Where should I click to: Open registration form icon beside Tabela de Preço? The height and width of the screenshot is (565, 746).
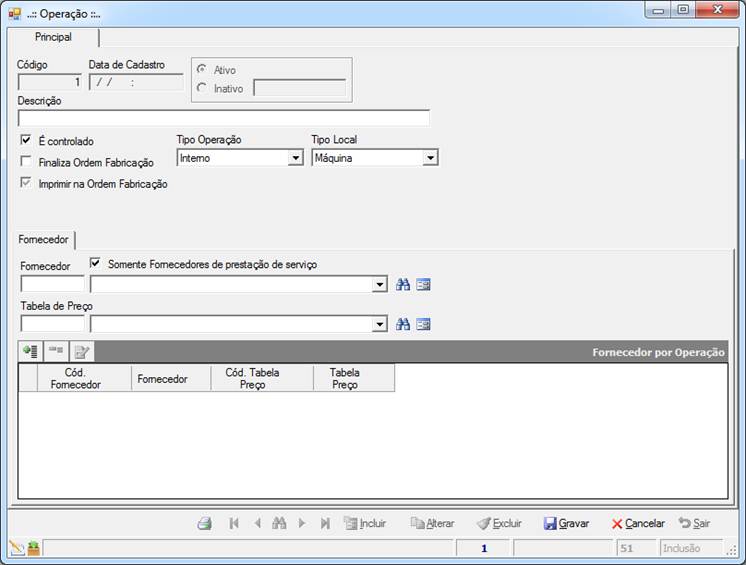coord(423,324)
